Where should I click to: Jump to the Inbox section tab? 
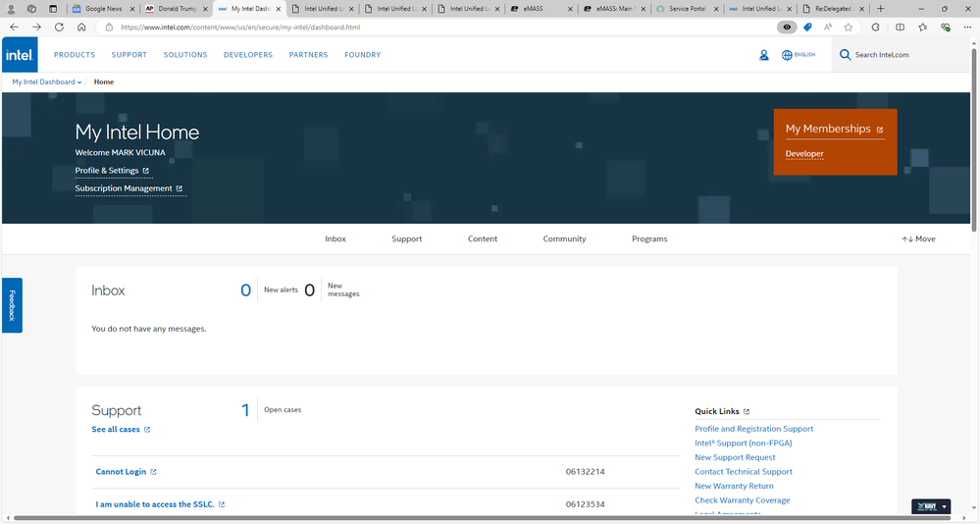[x=335, y=238]
